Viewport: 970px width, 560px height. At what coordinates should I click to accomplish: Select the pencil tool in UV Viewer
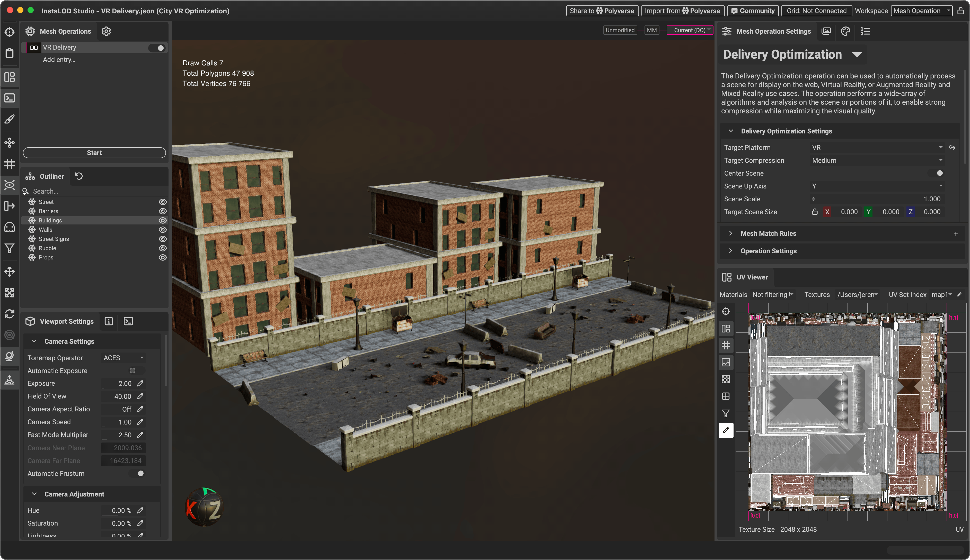pyautogui.click(x=726, y=430)
